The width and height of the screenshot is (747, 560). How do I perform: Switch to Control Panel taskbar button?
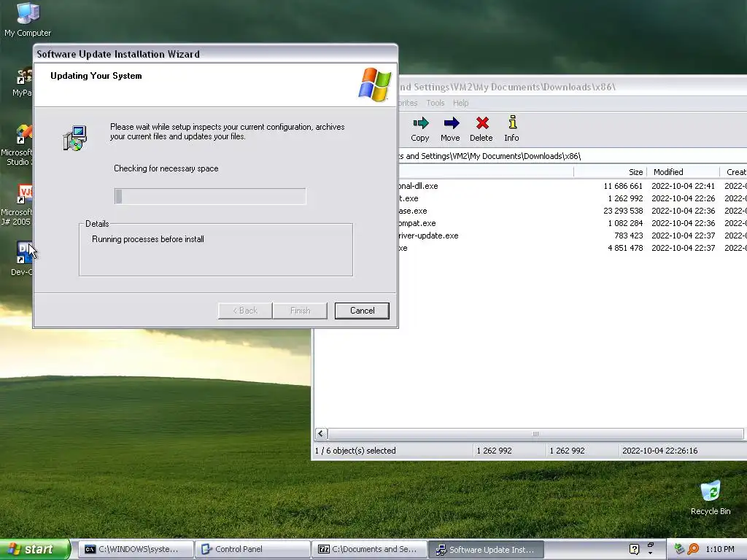[252, 549]
